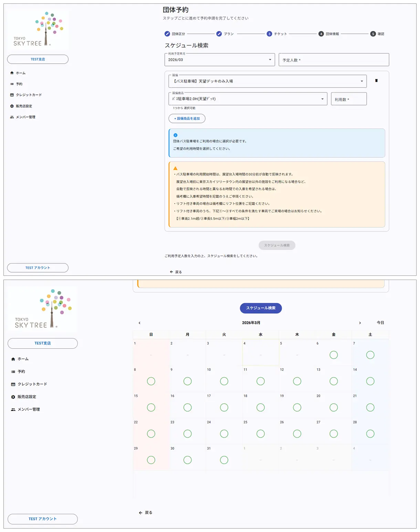This screenshot has width=420, height=532.
Task: Delete the 設備 row with trash icon
Action: [x=376, y=81]
